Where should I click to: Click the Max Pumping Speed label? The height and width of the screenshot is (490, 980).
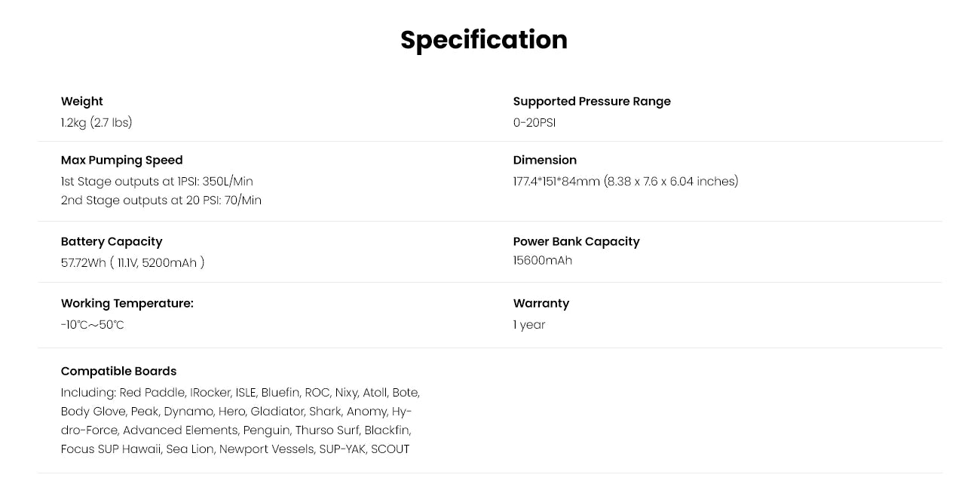(121, 160)
